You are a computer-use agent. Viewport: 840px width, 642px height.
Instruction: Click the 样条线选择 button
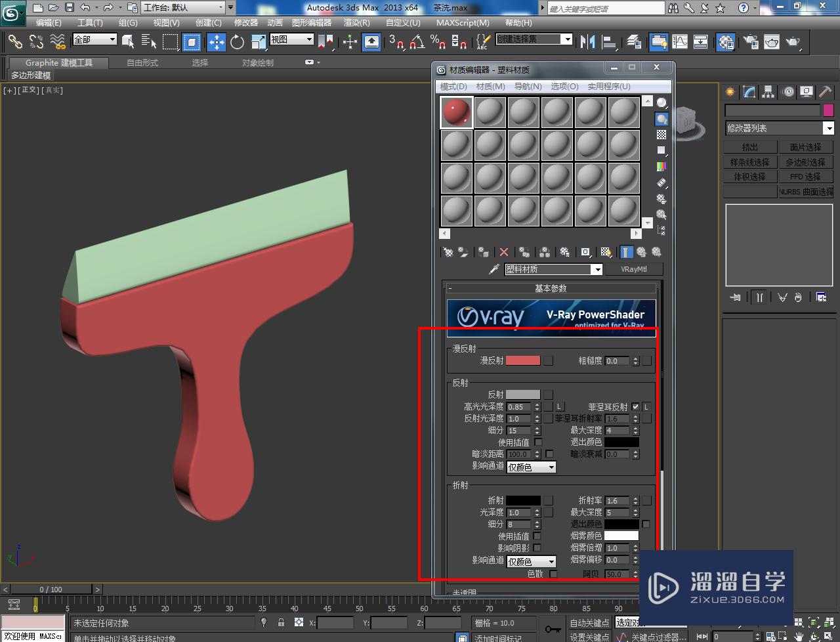[750, 162]
